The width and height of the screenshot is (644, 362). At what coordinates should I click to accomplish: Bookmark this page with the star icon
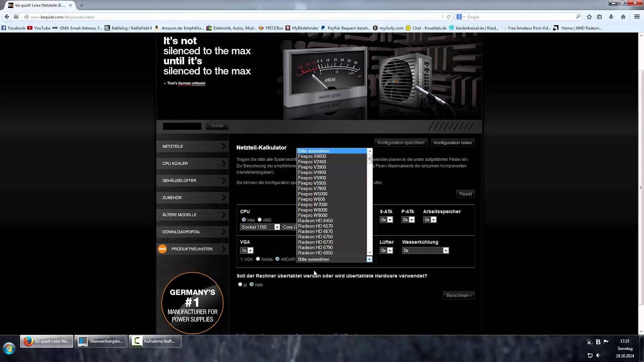coord(589,17)
